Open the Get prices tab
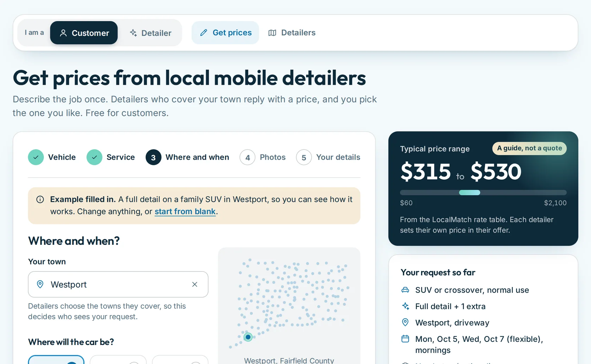 pos(225,33)
